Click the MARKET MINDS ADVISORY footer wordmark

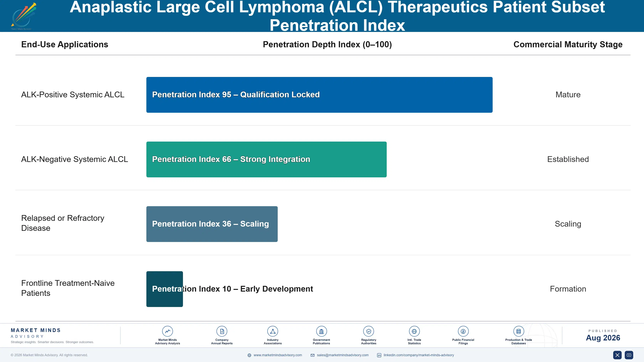coord(35,333)
